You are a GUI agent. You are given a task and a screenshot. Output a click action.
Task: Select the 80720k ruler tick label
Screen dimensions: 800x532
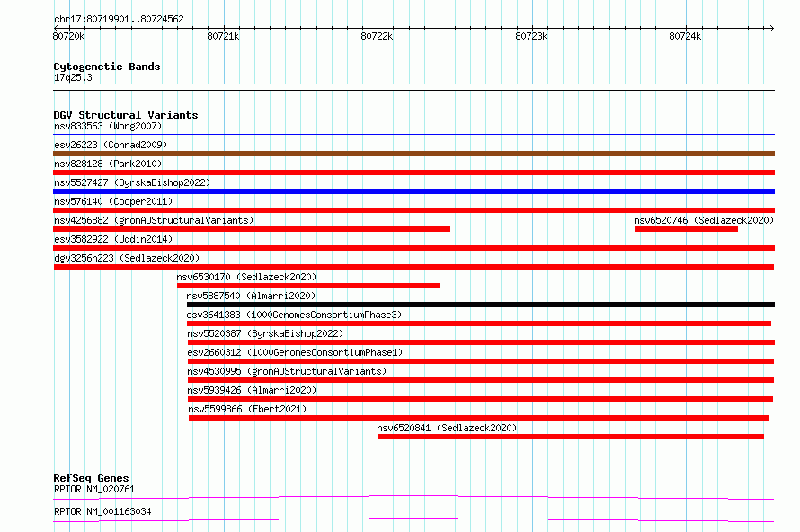[x=68, y=36]
